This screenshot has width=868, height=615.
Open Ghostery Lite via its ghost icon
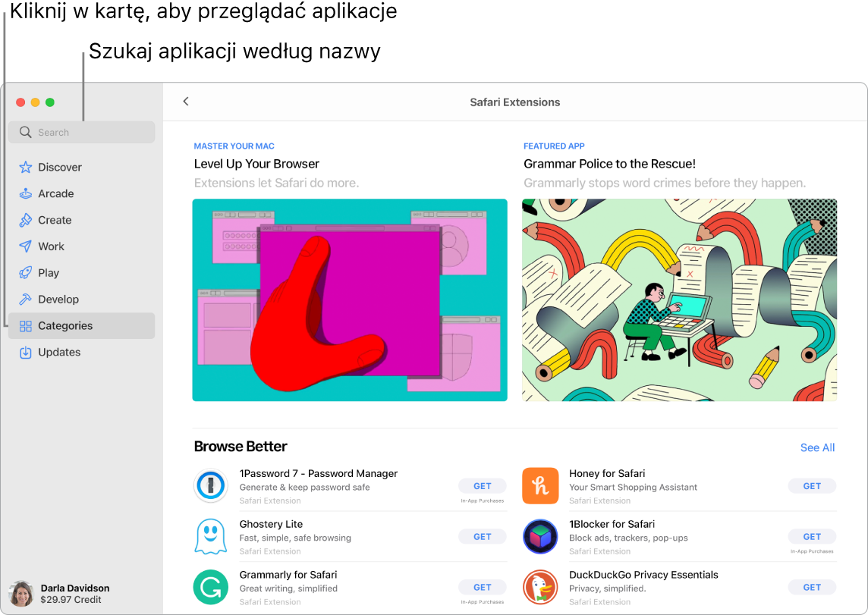tap(210, 536)
